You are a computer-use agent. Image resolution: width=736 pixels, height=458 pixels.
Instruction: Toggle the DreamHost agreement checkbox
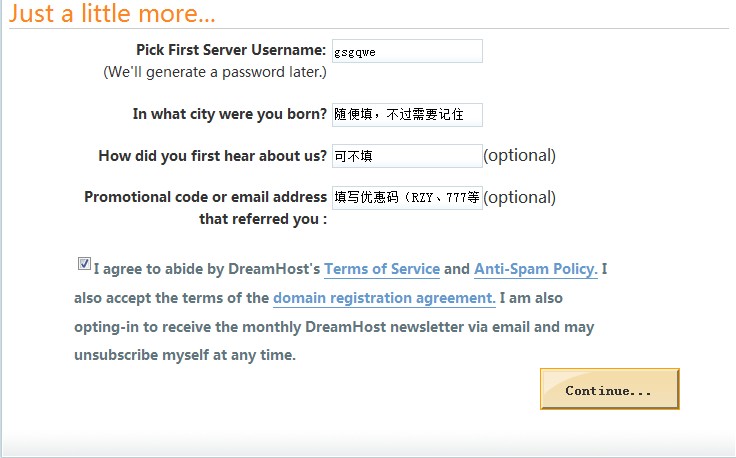[84, 264]
